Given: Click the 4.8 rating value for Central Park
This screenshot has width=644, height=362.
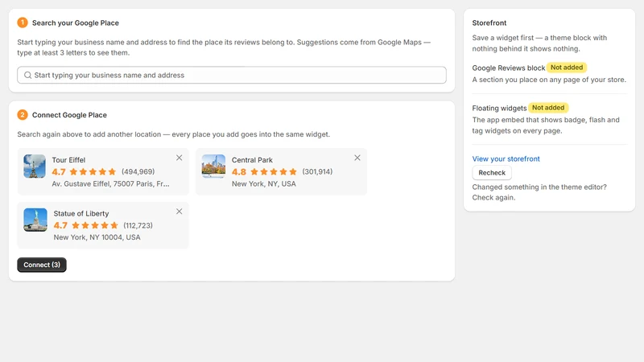Looking at the screenshot, I should click(x=239, y=172).
